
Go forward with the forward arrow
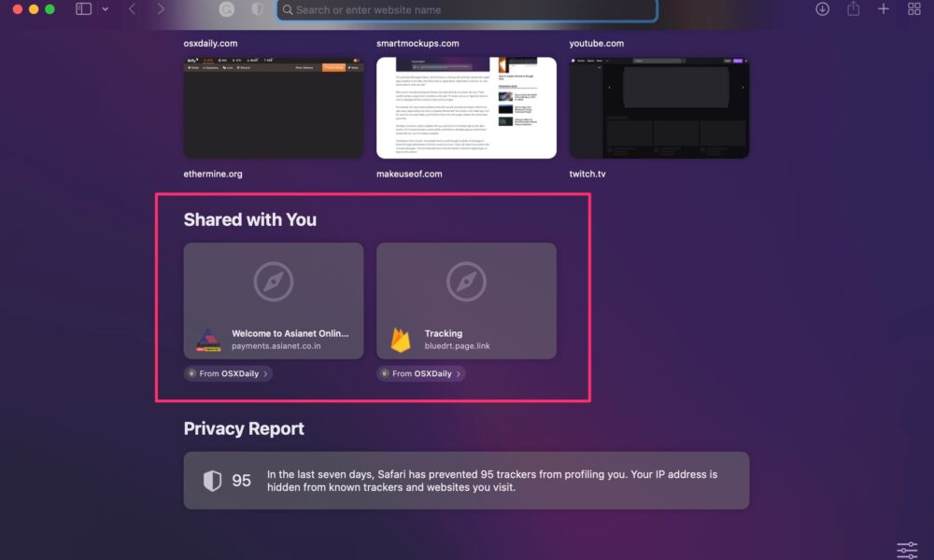click(161, 9)
